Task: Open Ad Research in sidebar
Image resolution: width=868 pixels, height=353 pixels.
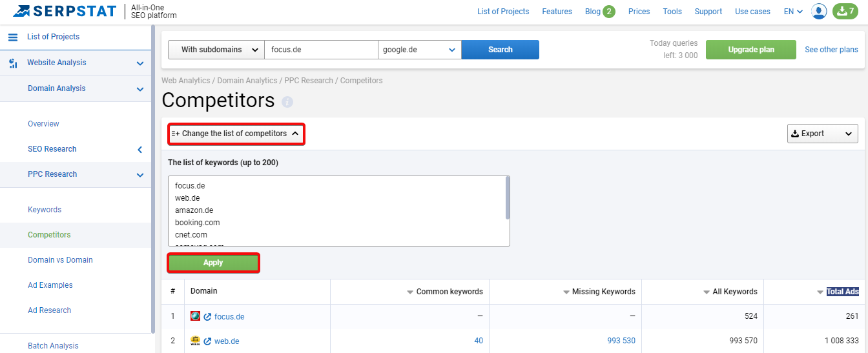Action: 49,310
